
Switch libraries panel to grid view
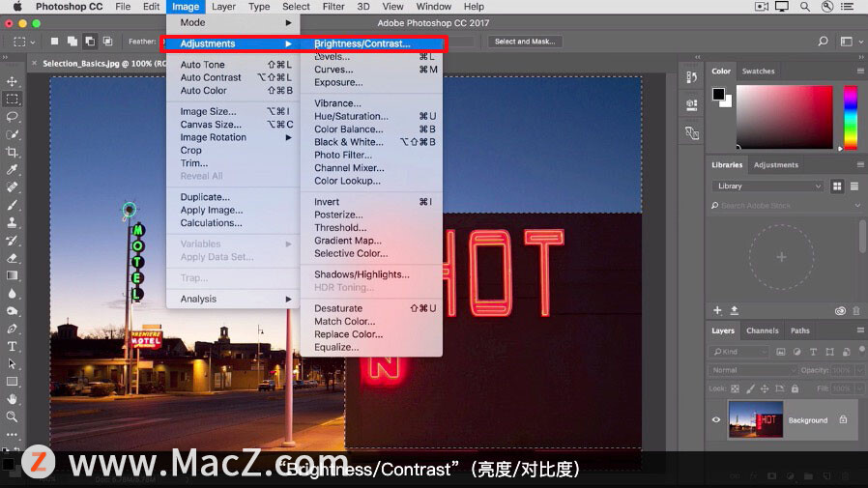tap(837, 186)
